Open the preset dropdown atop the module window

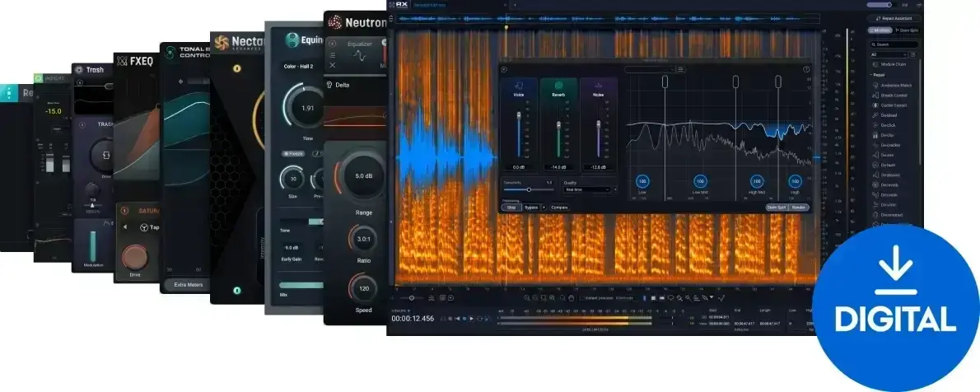coord(650,69)
